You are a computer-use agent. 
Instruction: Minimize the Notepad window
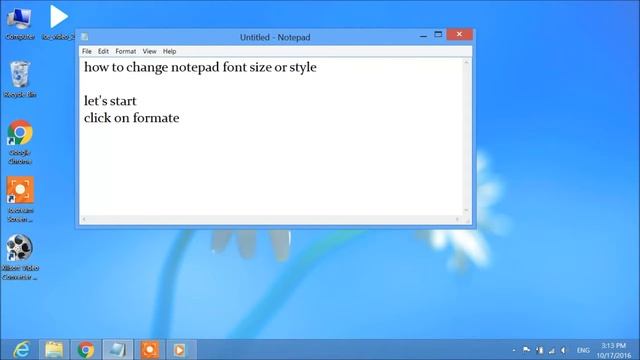tap(423, 36)
